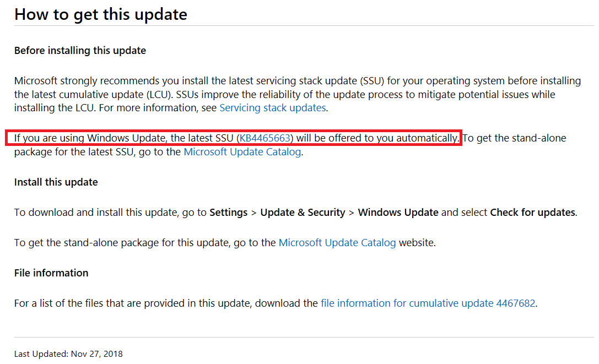The width and height of the screenshot is (599, 364).
Task: Open file information for cumulative update 4467682
Action: [x=428, y=303]
